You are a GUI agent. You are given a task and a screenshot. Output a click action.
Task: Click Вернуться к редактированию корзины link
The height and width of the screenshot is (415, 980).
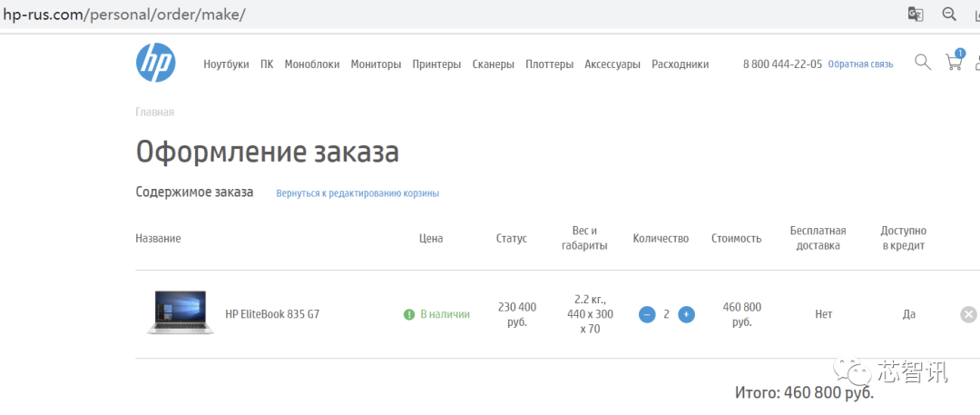click(358, 193)
